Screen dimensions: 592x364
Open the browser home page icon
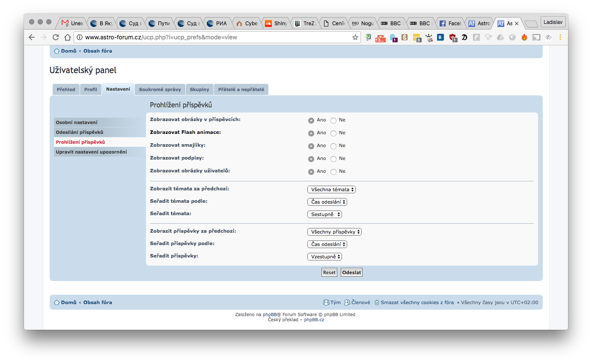tap(67, 37)
